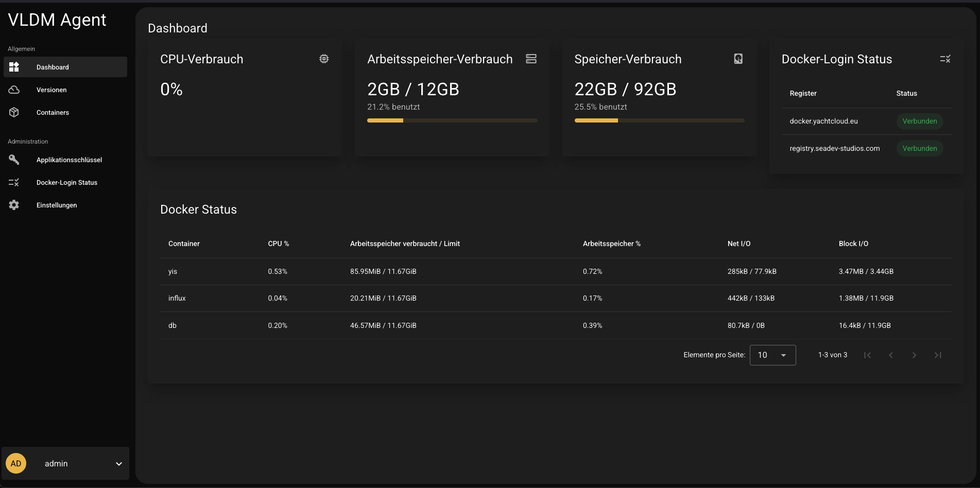Click the hard drive icon in Speicher-Verbrauch card
The width and height of the screenshot is (980, 488).
[x=738, y=59]
